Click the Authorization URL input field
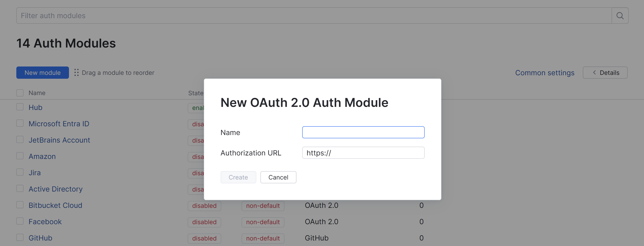644x246 pixels. click(x=363, y=153)
